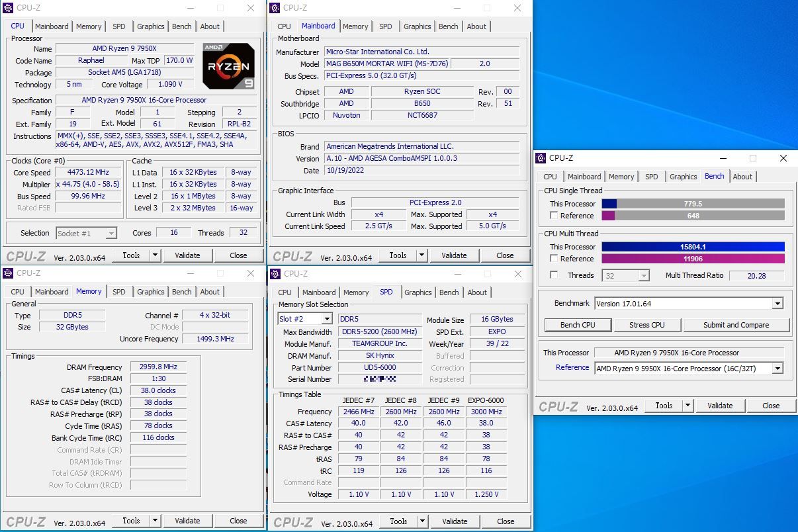Click the Tools button in the CPU window
The image size is (798, 532).
pyautogui.click(x=131, y=255)
